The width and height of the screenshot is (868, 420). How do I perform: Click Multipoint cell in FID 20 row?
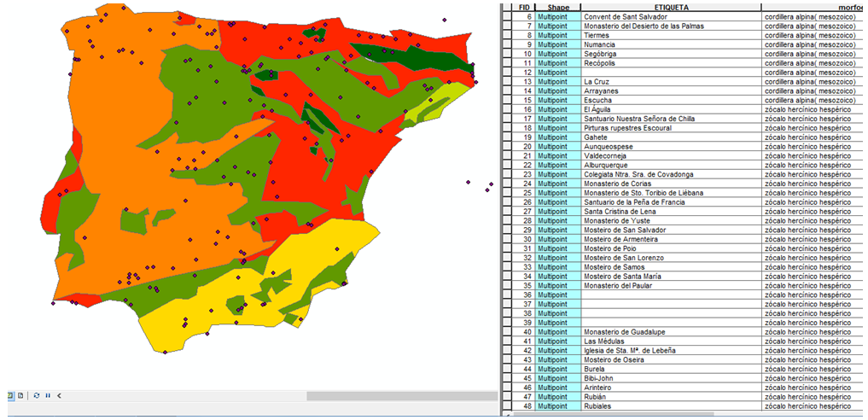pos(559,147)
